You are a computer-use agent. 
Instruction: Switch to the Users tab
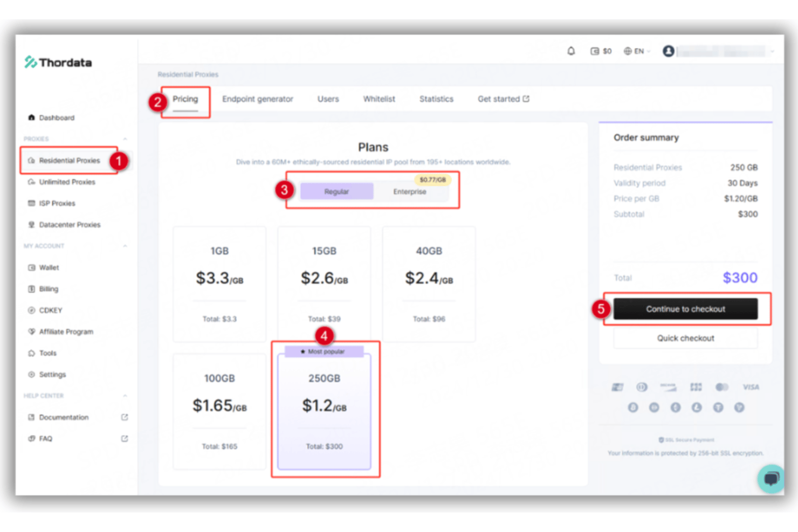(x=328, y=99)
